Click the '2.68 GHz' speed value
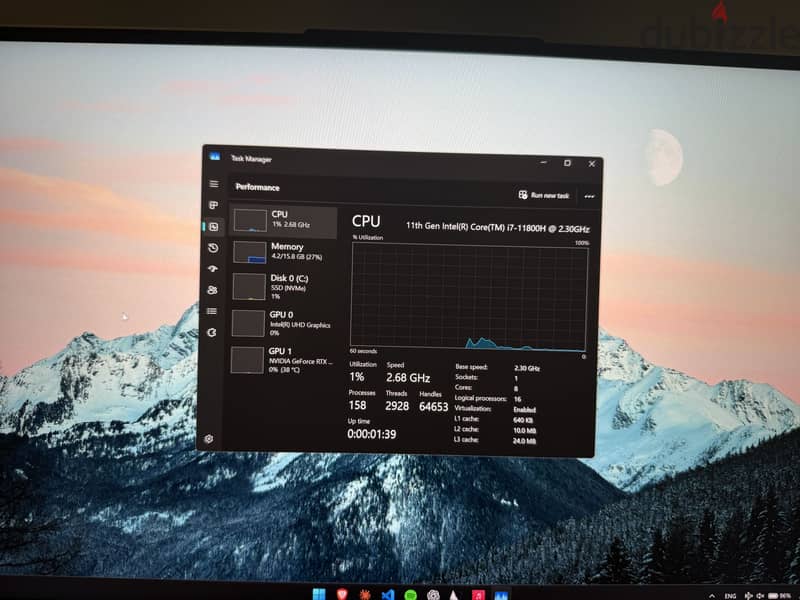 click(408, 378)
